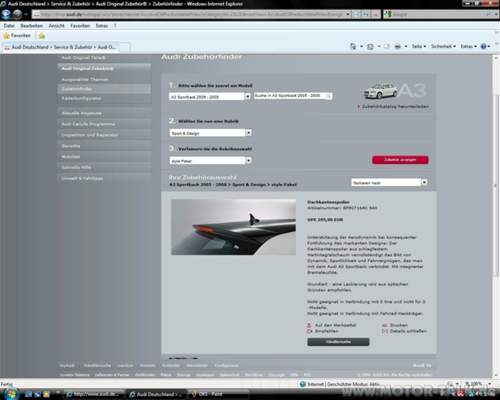Open the Ansicht menu
The image size is (500, 400).
pyautogui.click(x=56, y=26)
